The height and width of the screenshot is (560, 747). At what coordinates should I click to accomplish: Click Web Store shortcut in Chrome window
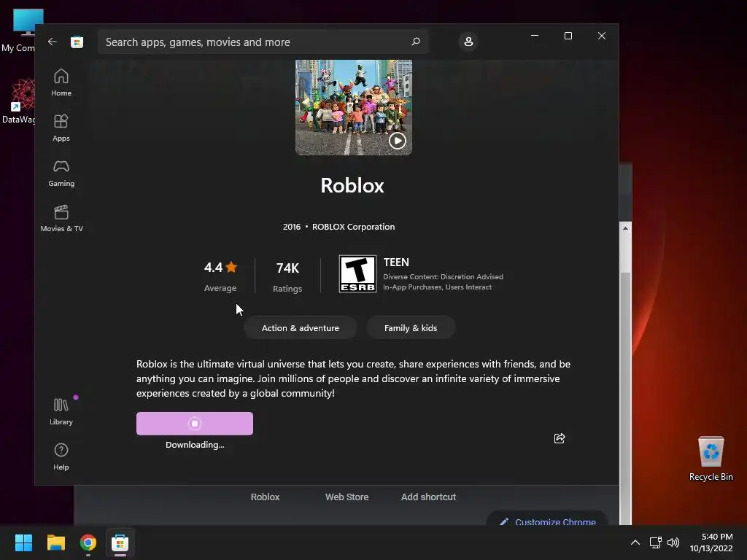coord(347,497)
